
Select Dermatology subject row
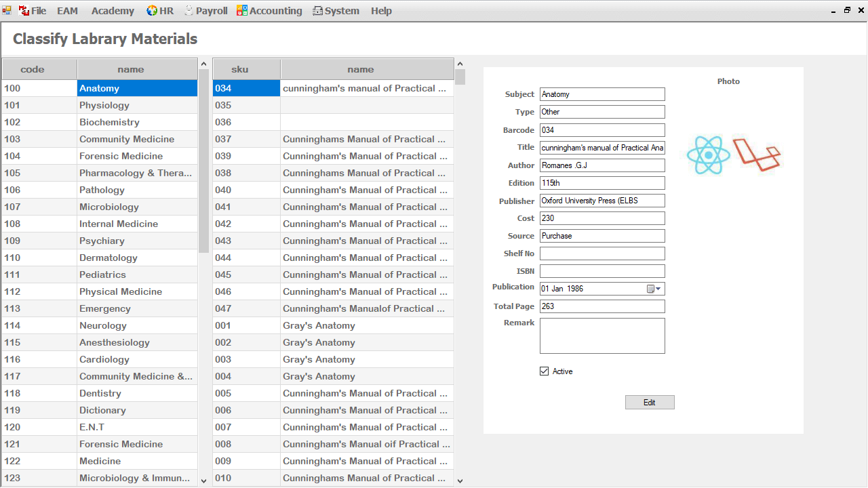pos(100,258)
